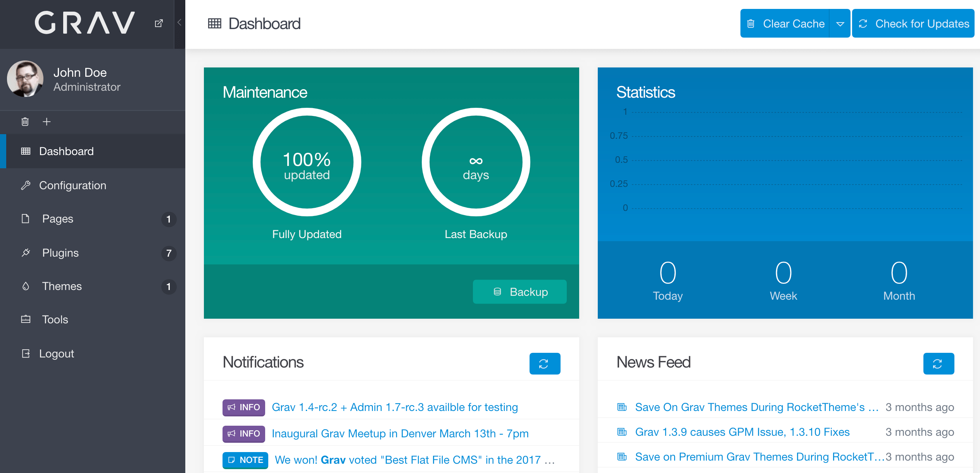Click Check for Updates
Screen dimensions: 980x473
912,23
